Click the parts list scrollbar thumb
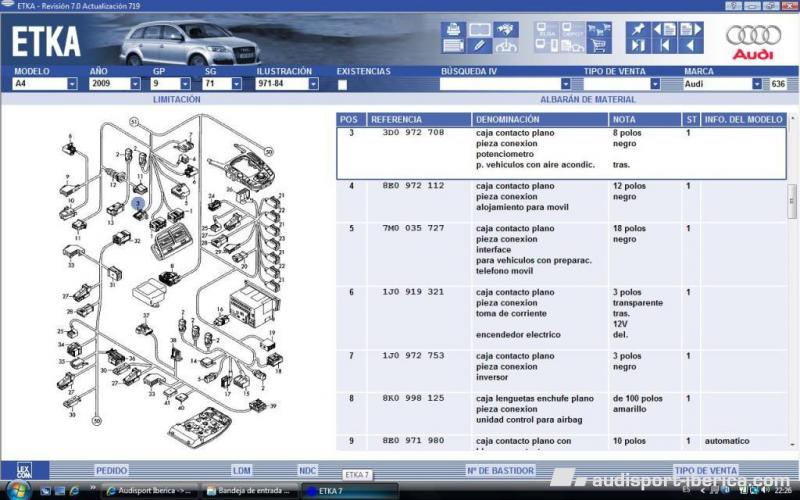The height and width of the screenshot is (500, 800). 792,201
